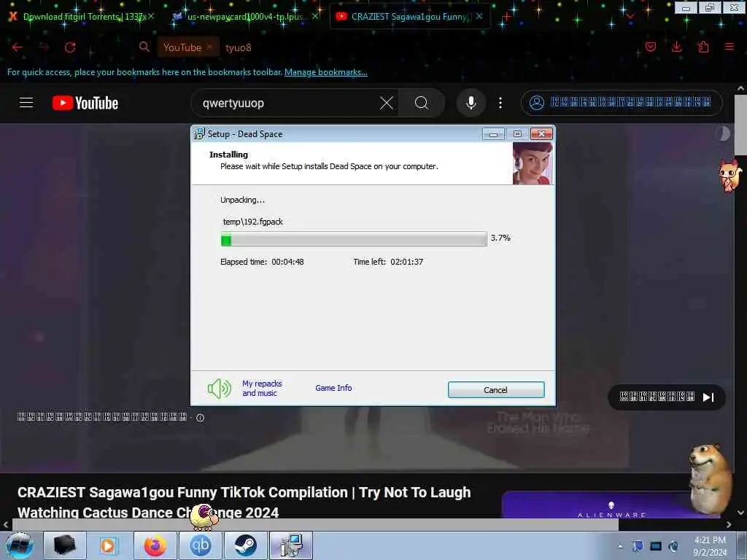747x560 pixels.
Task: Open the black folder taskbar icon
Action: (65, 545)
